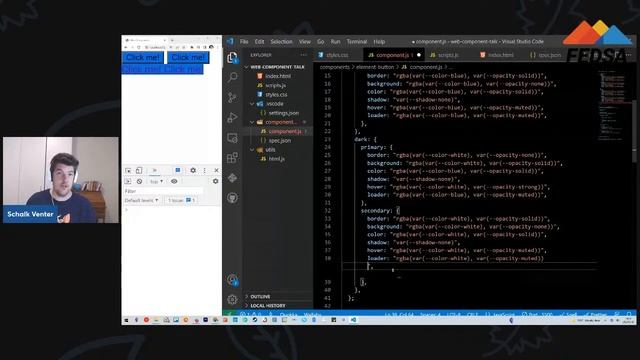Open the Manage gear in activity bar
The height and width of the screenshot is (360, 640).
(x=233, y=300)
